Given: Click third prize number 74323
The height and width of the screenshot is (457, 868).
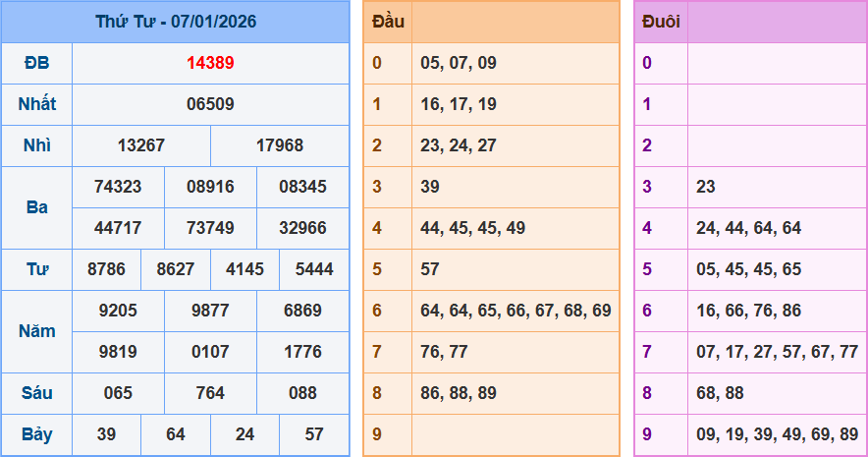Looking at the screenshot, I should pyautogui.click(x=118, y=187).
